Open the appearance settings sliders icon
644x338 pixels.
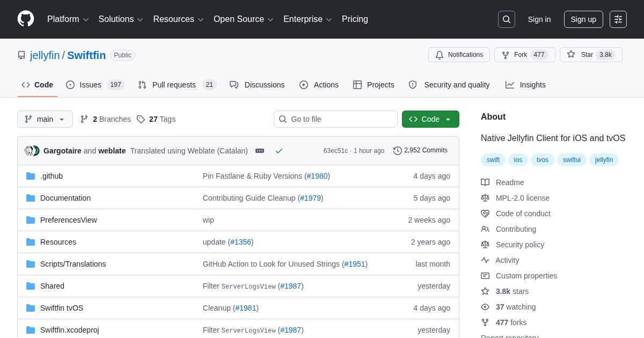618,19
